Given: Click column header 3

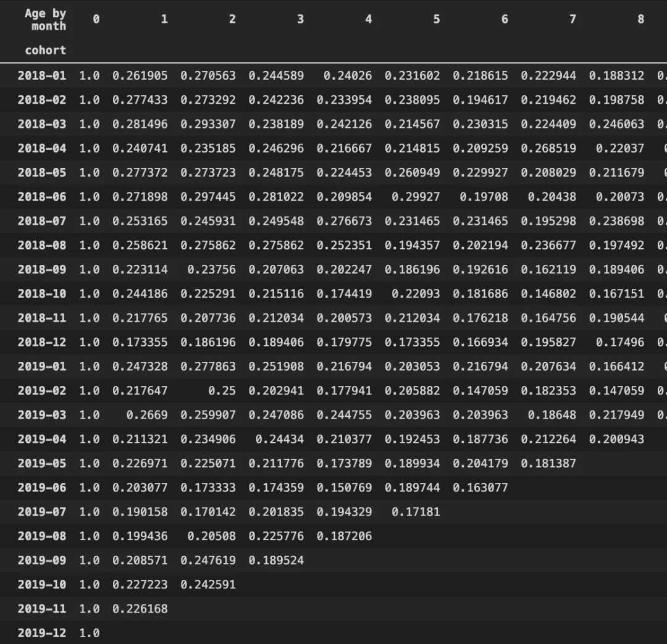Looking at the screenshot, I should pos(300,19).
